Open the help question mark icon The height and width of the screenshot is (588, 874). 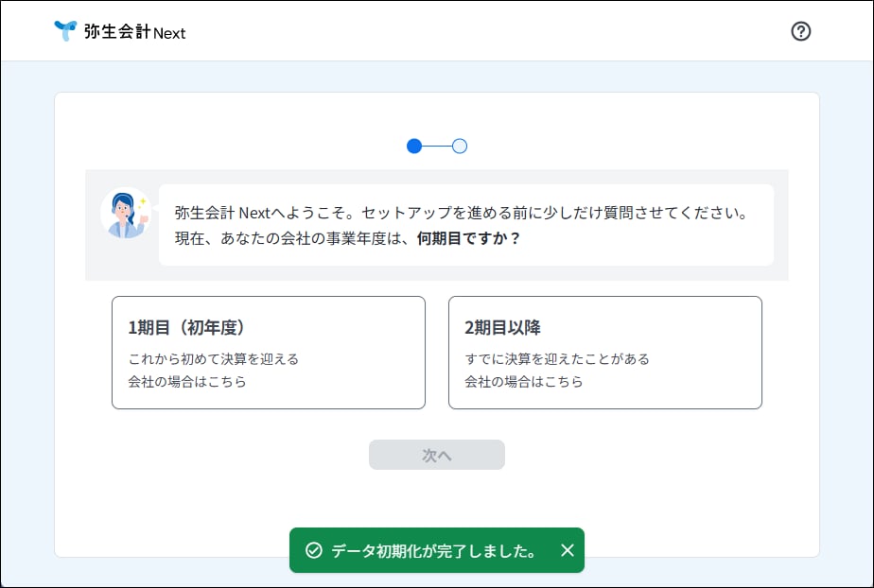pyautogui.click(x=801, y=31)
